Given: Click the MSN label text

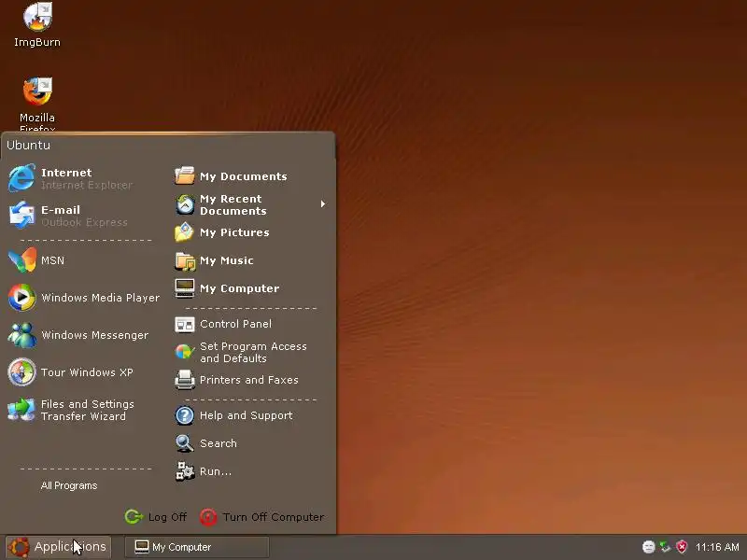Looking at the screenshot, I should [x=53, y=260].
